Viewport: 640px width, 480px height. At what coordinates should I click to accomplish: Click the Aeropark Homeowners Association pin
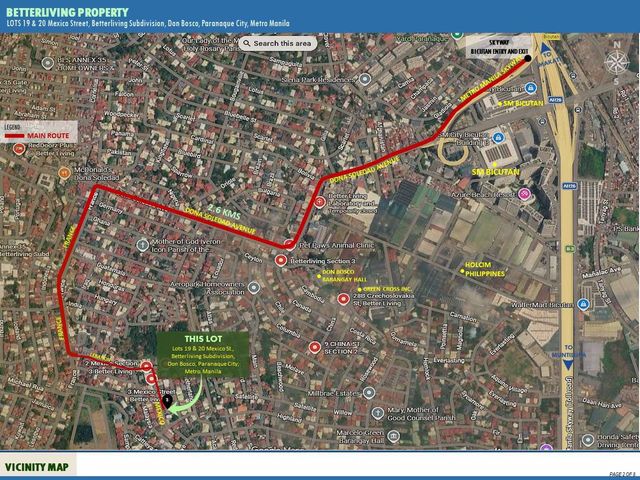pyautogui.click(x=254, y=288)
